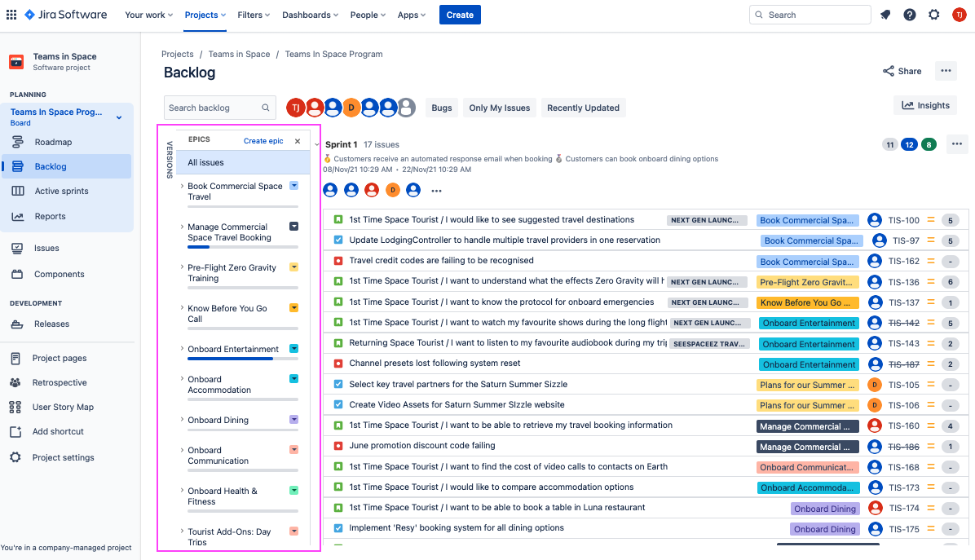Toggle the Bugs quick filter
The width and height of the screenshot is (975, 560).
[x=442, y=108]
